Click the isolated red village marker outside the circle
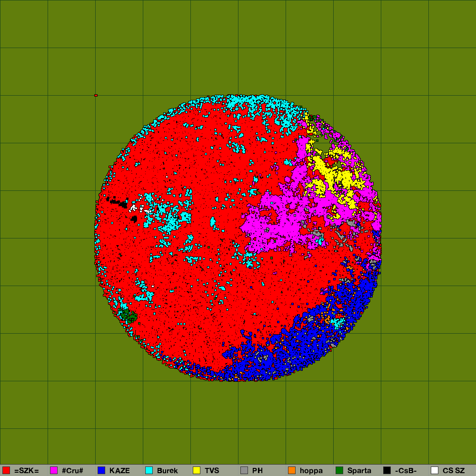This screenshot has height=476, width=476. tap(96, 95)
